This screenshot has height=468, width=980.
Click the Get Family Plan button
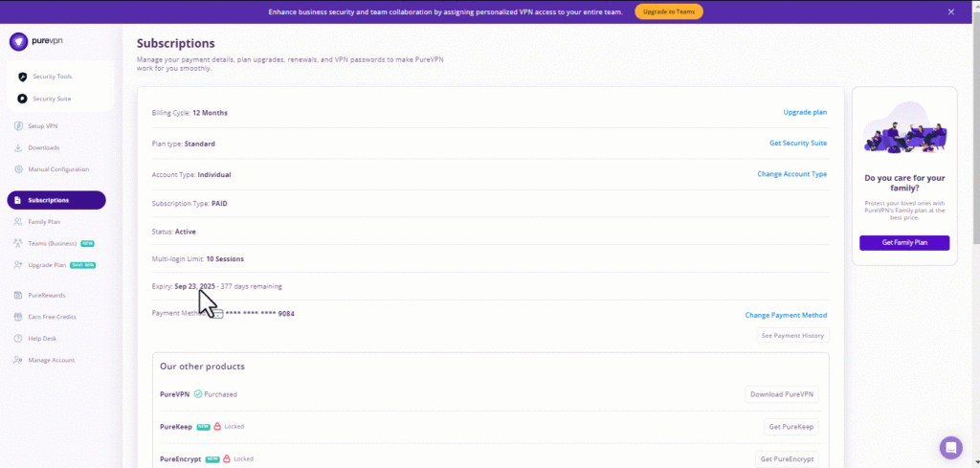903,243
